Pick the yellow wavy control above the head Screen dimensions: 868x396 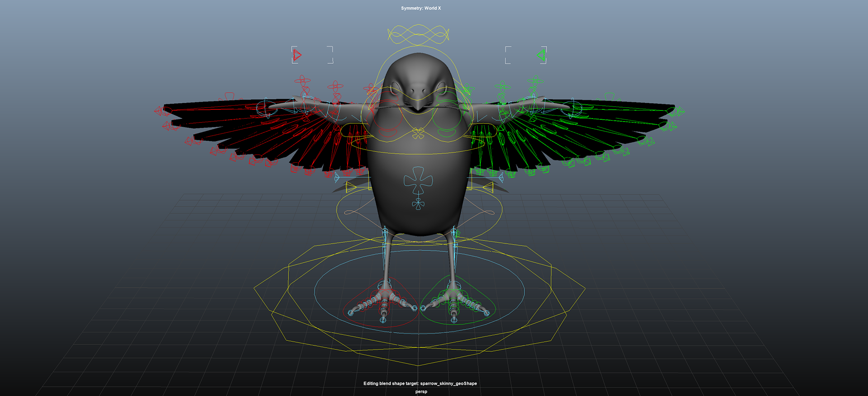click(419, 35)
